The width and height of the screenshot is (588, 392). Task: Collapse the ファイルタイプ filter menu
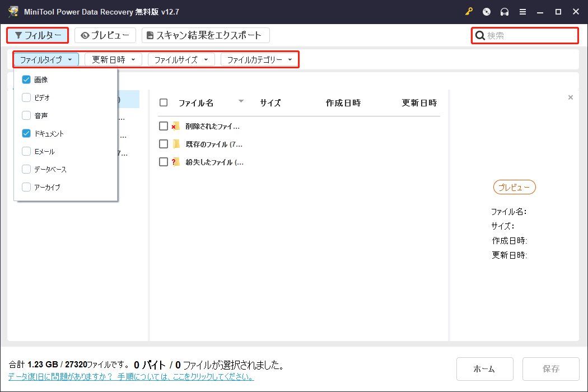tap(45, 59)
